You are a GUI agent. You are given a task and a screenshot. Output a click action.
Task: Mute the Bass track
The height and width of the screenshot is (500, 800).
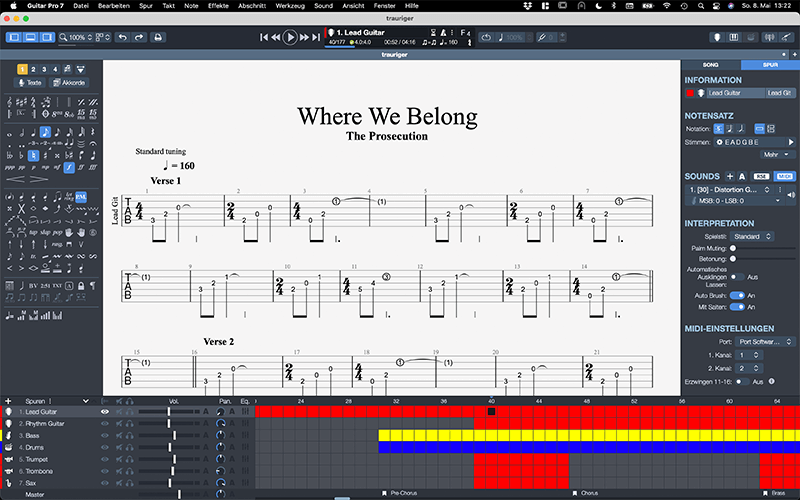coord(119,436)
